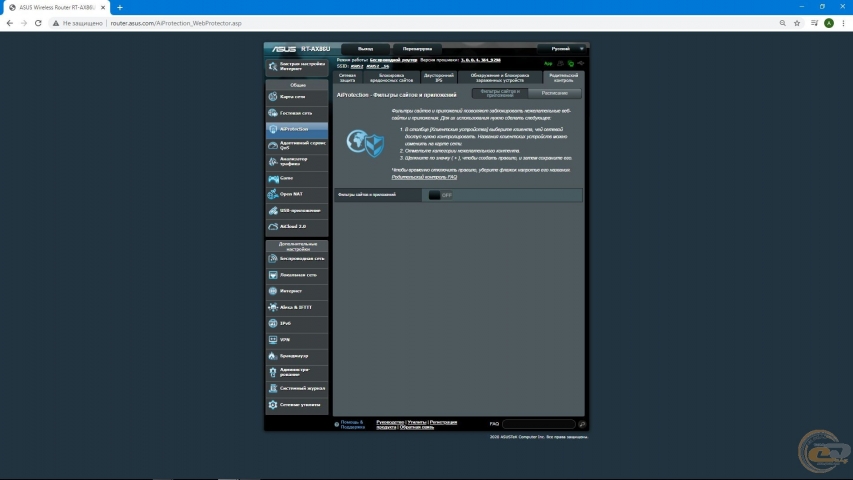Select the AiProtection shield icon in sidebar
The image size is (853, 480).
pyautogui.click(x=273, y=129)
